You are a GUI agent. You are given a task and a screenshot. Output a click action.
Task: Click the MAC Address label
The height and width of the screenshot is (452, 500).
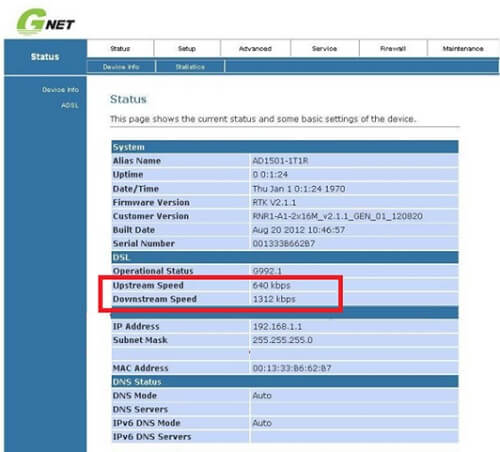point(140,368)
